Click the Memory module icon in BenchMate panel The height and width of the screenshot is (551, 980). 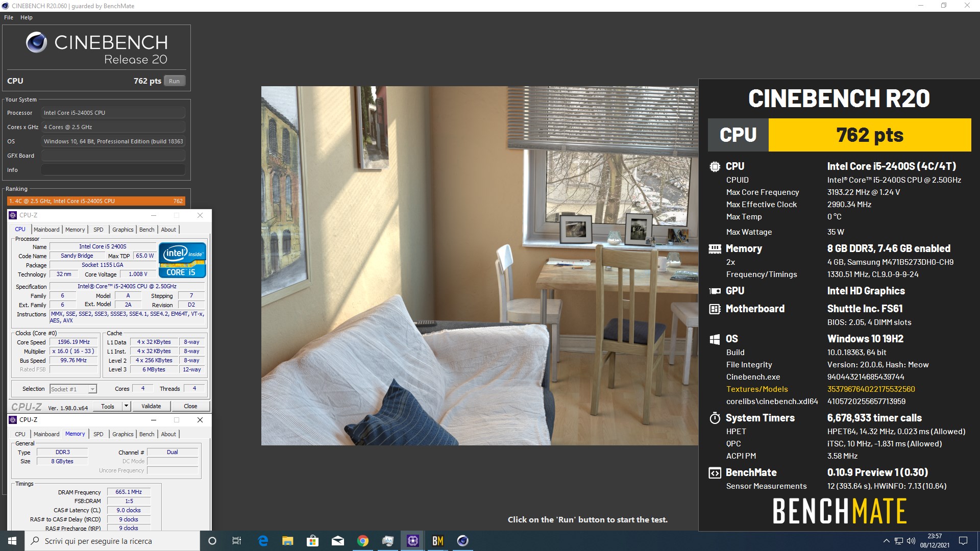[715, 249]
